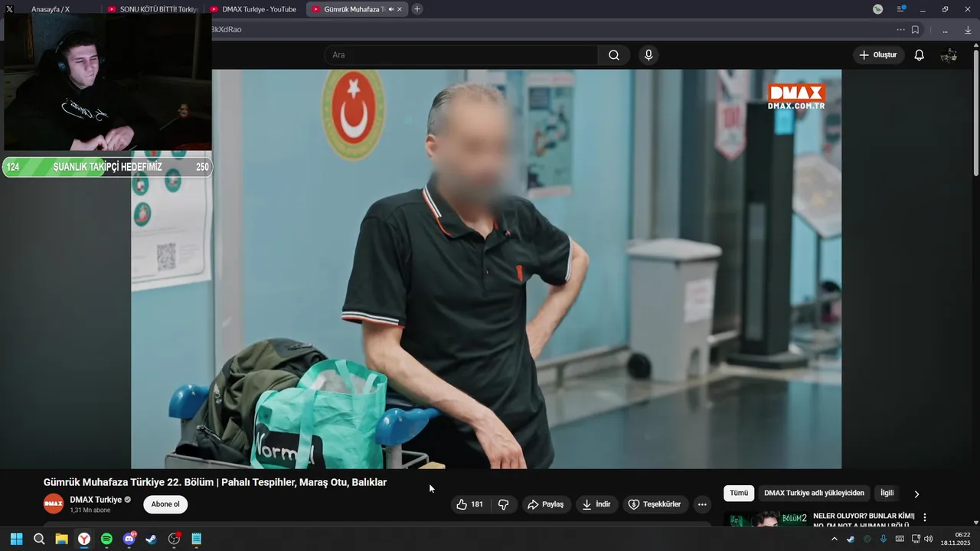Open the NELER OLUYOR video thumbnail
The width and height of the screenshot is (980, 551).
(766, 520)
